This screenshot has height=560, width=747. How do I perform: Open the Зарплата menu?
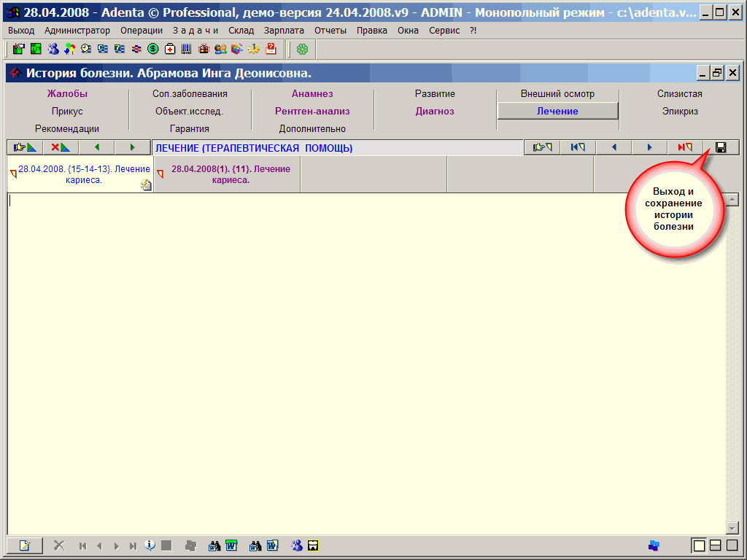(x=283, y=31)
